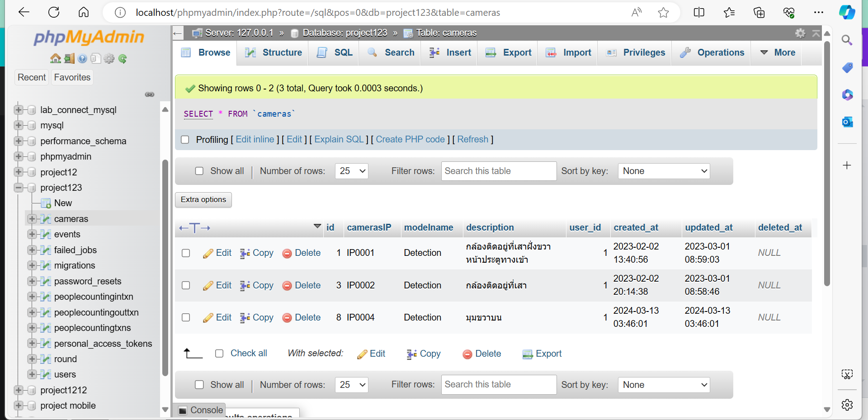Click the navigation panel link chain icon
Image resolution: width=868 pixels, height=420 pixels.
click(x=150, y=94)
